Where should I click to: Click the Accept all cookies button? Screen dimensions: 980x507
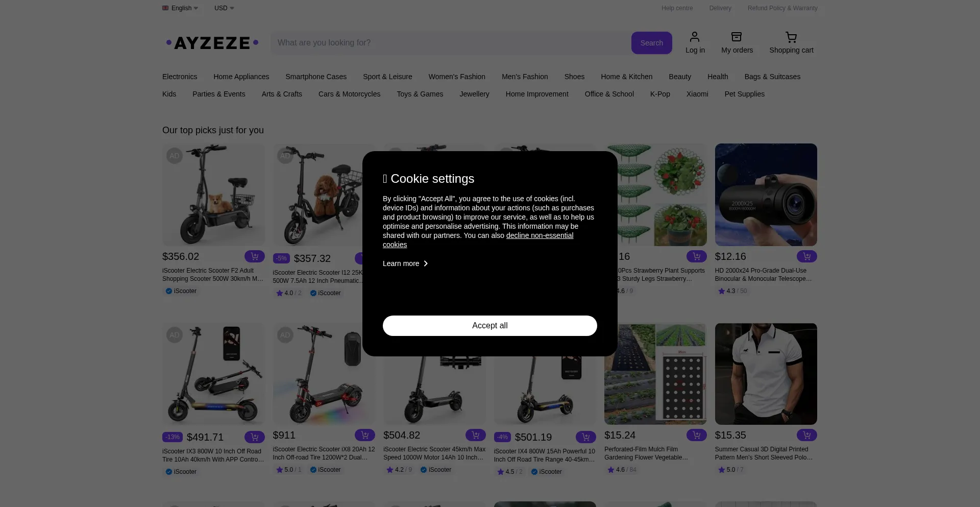coord(489,326)
